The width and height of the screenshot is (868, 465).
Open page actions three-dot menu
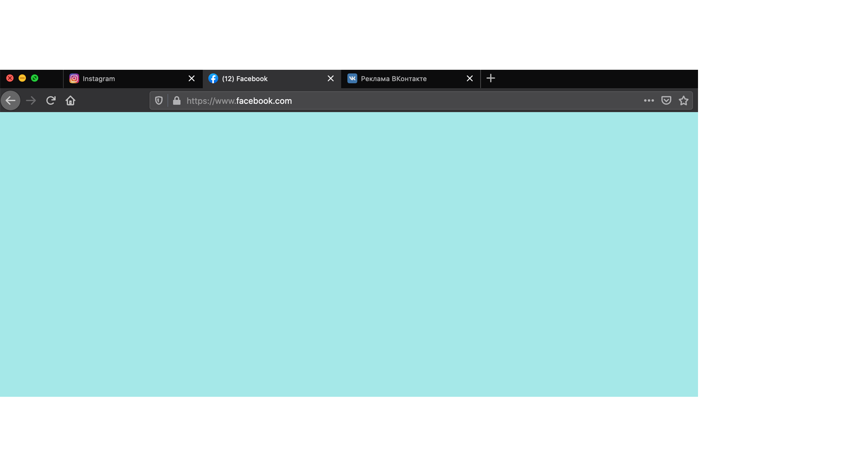(x=649, y=101)
